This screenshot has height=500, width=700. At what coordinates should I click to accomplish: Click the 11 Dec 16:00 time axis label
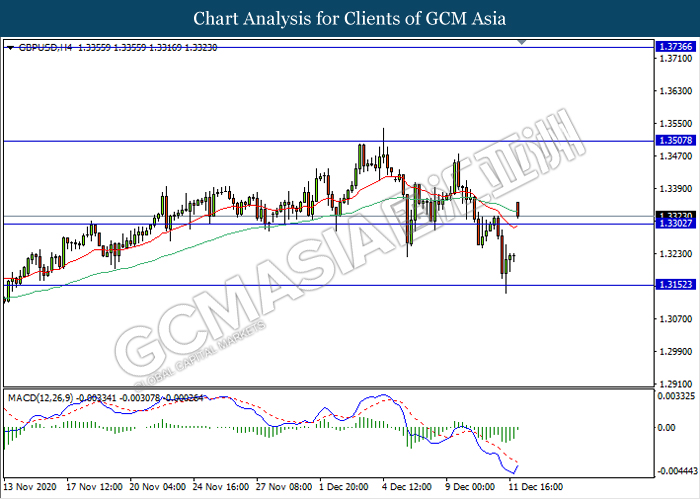[x=535, y=487]
